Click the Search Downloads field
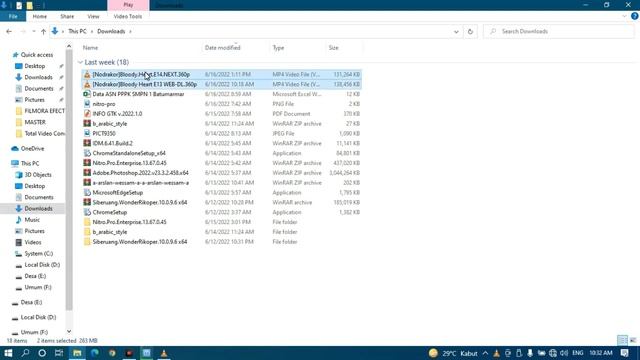Screen dimensions: 640x360 (559, 31)
